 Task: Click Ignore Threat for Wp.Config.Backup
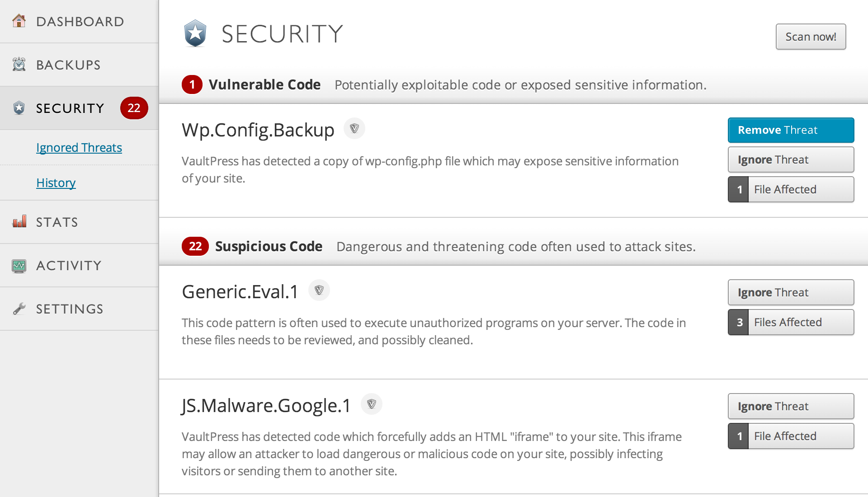(x=791, y=159)
